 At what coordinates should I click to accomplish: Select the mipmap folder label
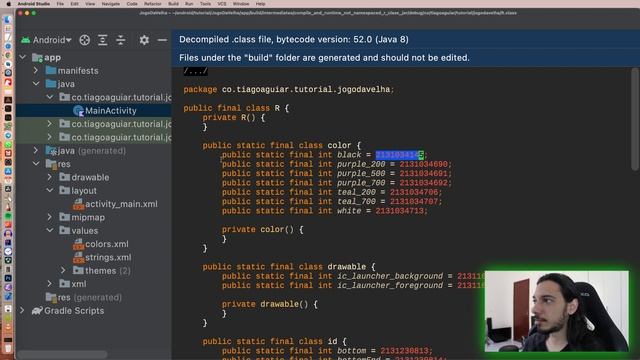(x=88, y=217)
